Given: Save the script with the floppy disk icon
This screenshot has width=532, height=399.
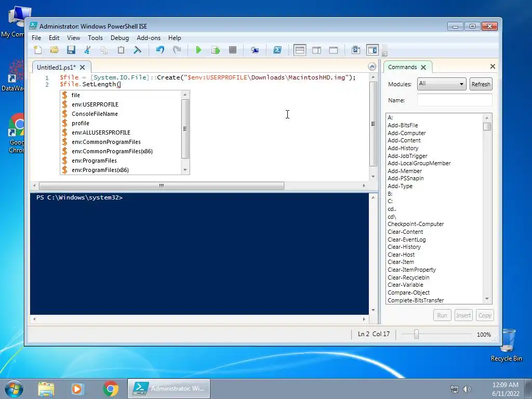Looking at the screenshot, I should [x=71, y=50].
